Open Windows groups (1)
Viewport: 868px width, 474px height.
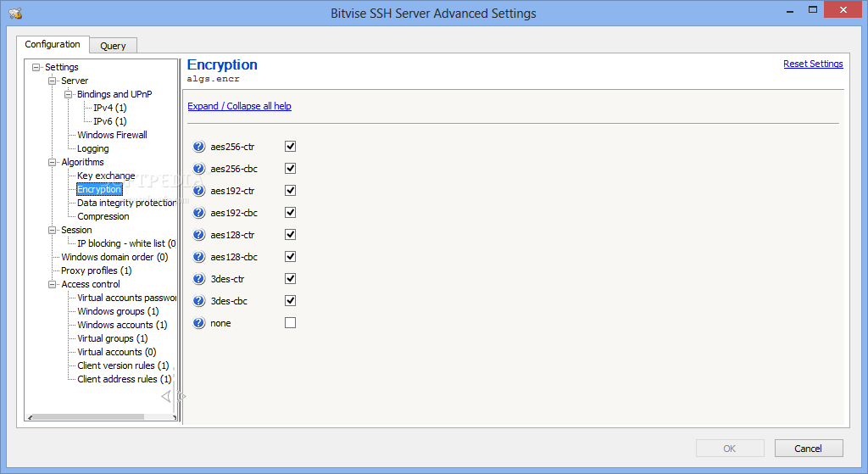coord(118,311)
